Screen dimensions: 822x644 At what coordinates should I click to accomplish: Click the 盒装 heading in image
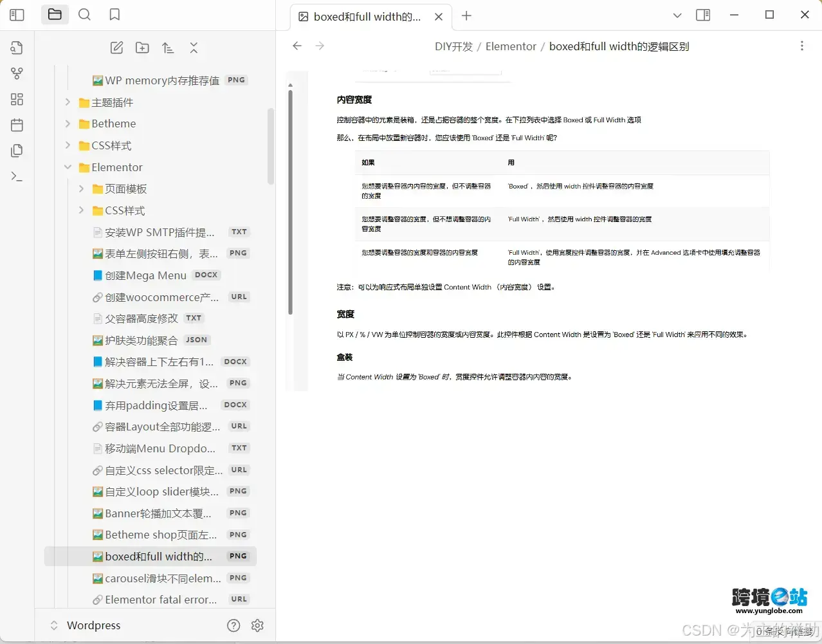(345, 357)
